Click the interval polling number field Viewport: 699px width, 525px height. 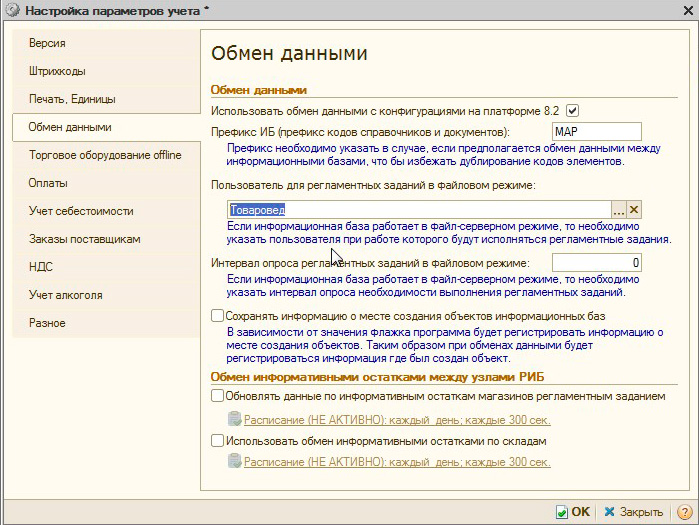point(596,263)
